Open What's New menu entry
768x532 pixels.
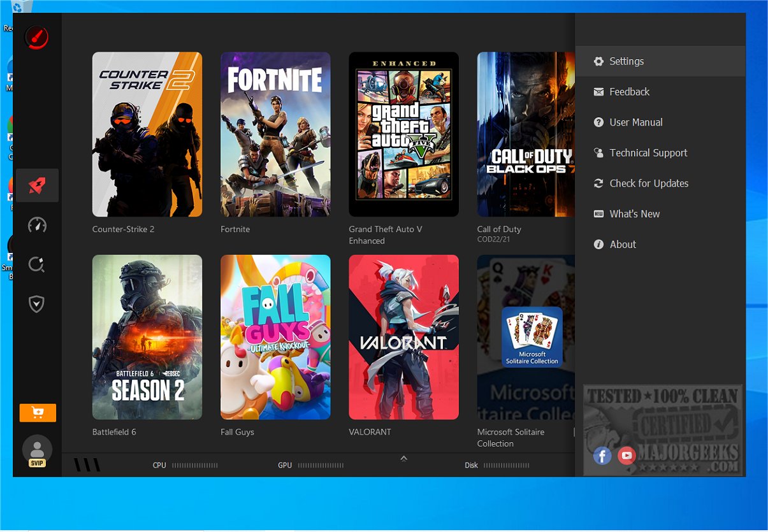660,214
